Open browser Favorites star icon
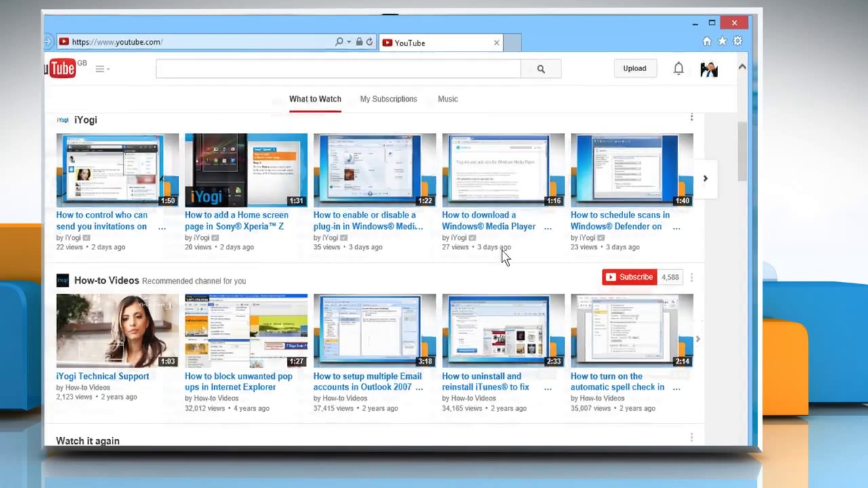 click(x=722, y=41)
